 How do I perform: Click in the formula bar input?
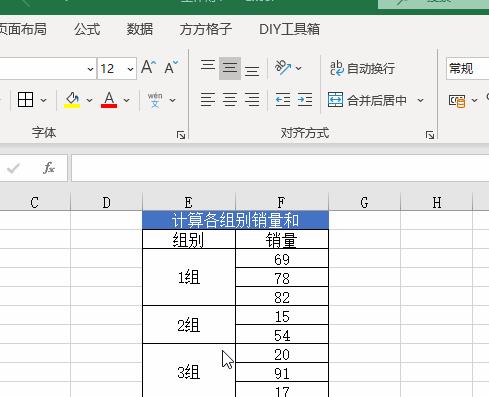click(x=280, y=168)
